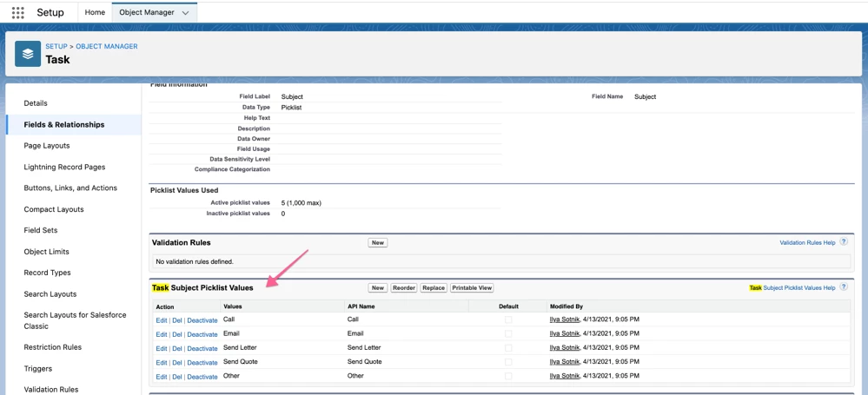Viewport: 868px width, 395px height.
Task: Open Page Layouts in sidebar
Action: click(47, 146)
